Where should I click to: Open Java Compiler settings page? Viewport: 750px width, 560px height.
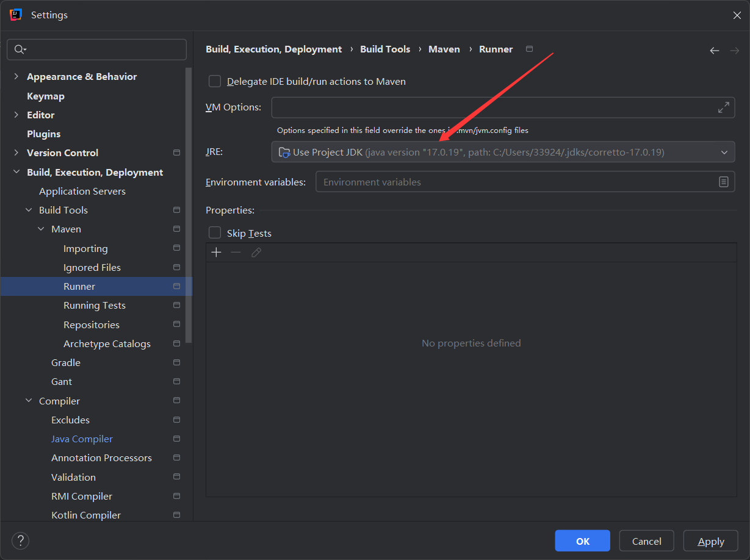[x=82, y=439]
